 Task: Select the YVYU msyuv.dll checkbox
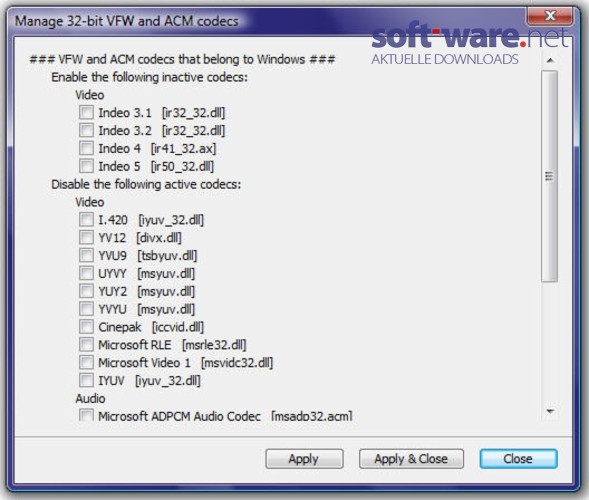[x=86, y=309]
